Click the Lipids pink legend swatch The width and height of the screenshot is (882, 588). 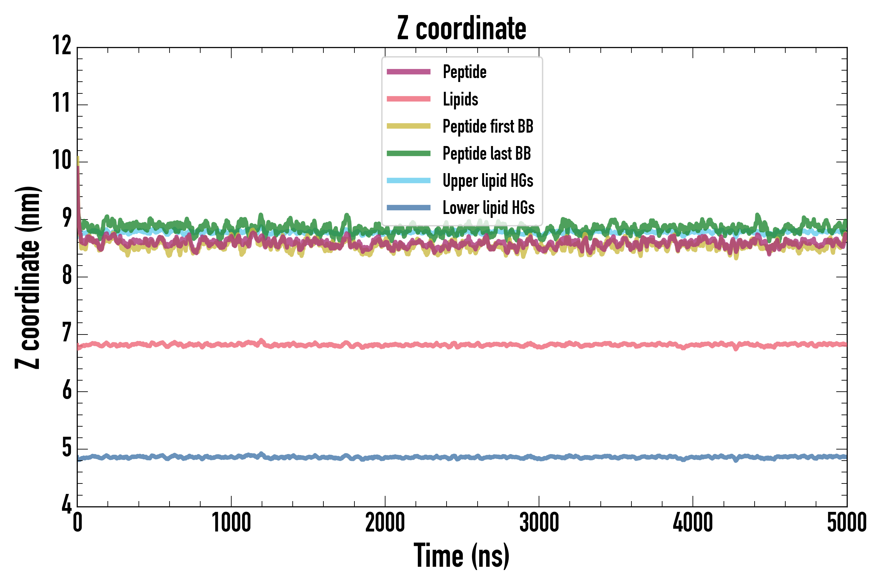click(408, 99)
